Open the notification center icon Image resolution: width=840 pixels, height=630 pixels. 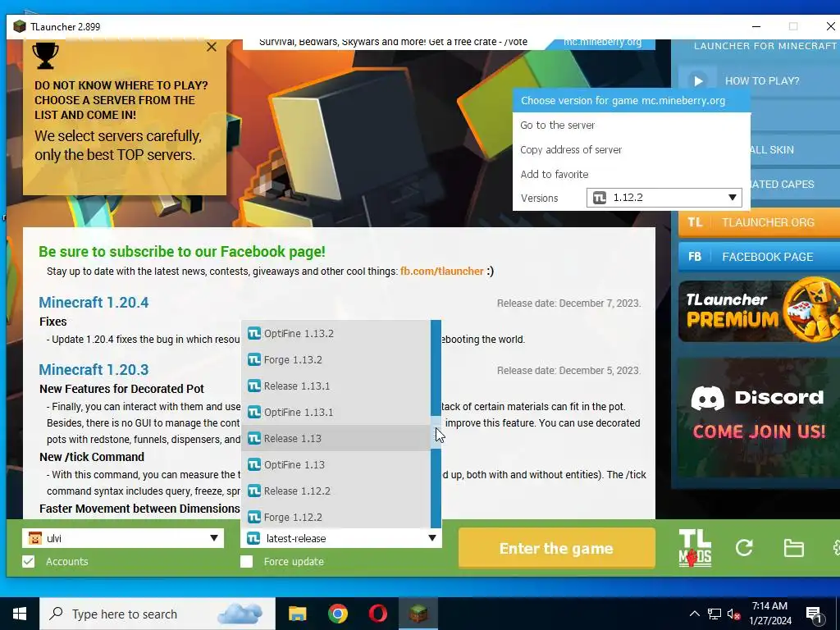coord(815,614)
